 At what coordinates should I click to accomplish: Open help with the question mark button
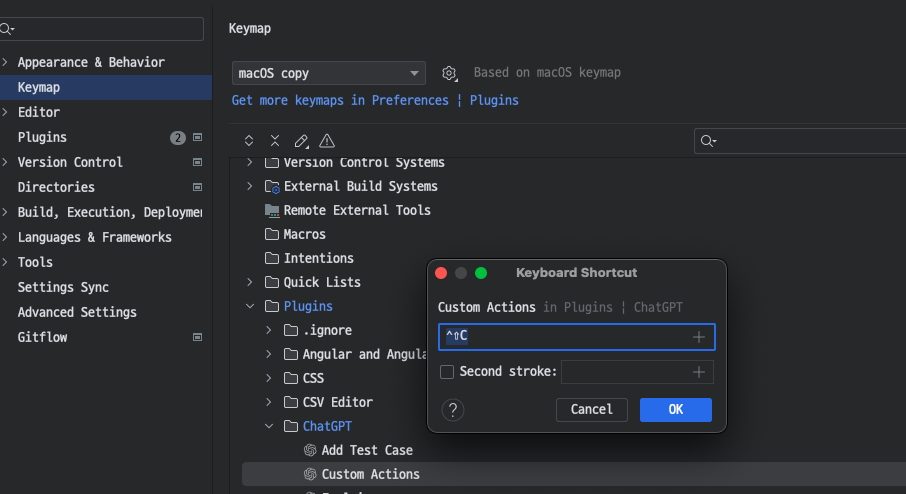[453, 410]
